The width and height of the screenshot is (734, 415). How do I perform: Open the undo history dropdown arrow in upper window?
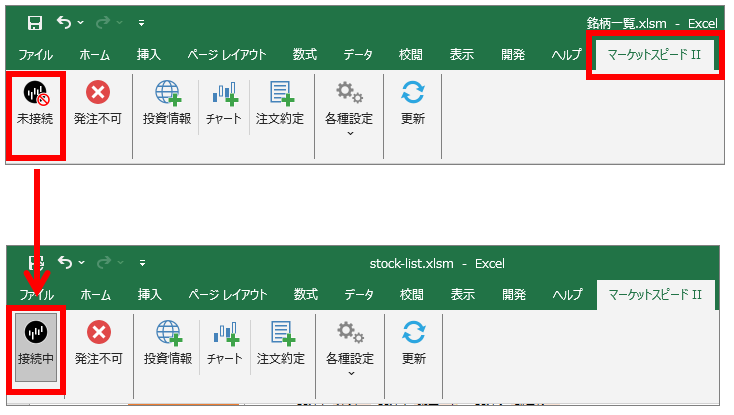point(81,22)
